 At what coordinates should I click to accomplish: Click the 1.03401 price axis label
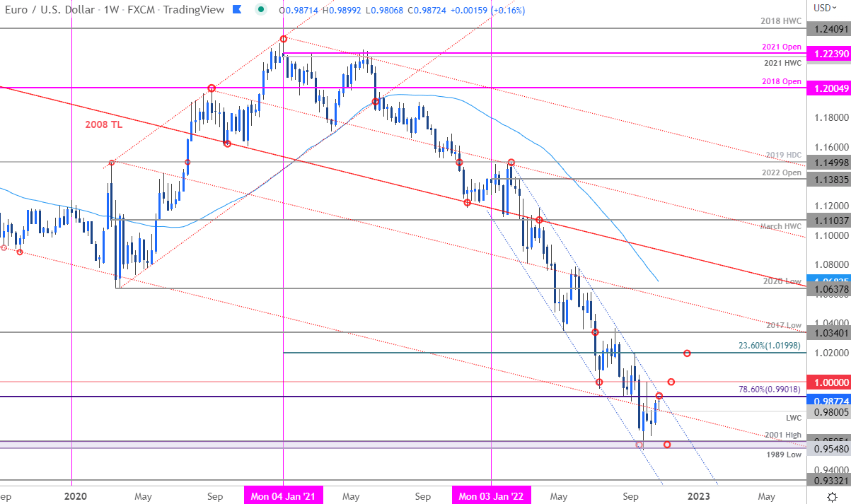point(829,332)
